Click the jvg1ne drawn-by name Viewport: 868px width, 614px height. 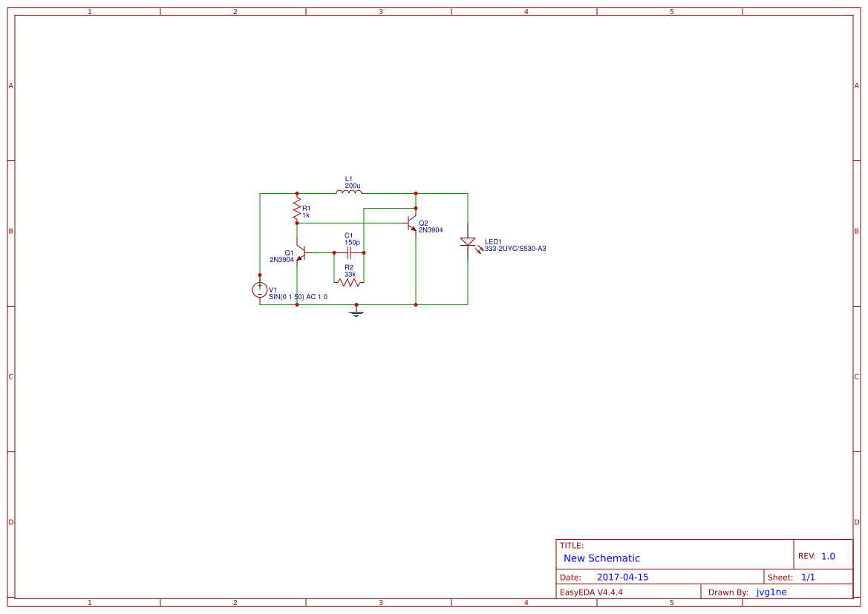771,592
